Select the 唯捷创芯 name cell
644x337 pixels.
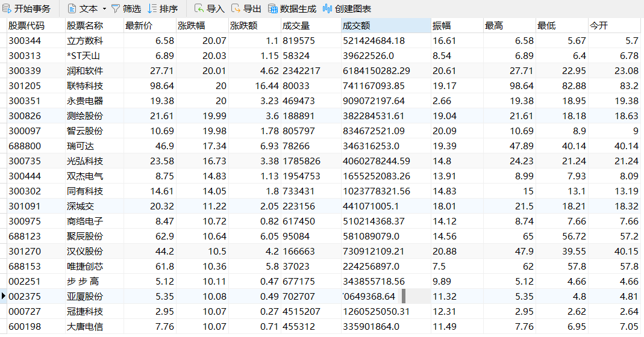click(x=95, y=267)
